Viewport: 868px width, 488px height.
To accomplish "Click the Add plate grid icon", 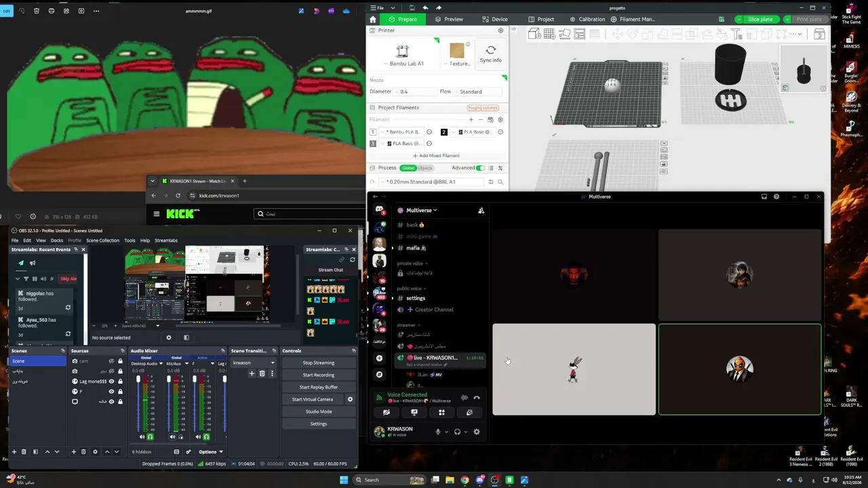I will pos(549,34).
